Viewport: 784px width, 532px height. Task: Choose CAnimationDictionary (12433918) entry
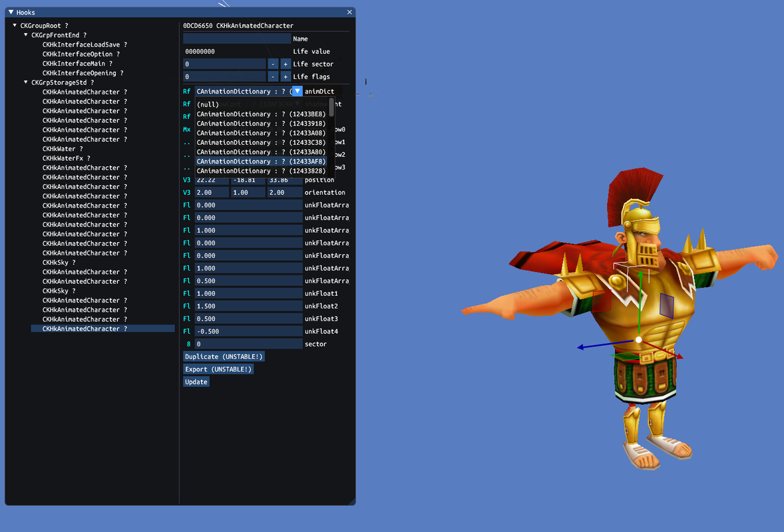261,124
